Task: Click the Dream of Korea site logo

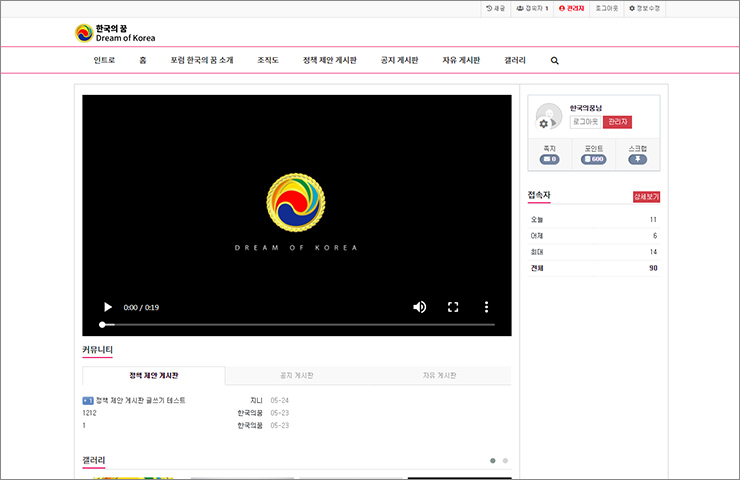Action: 115,33
